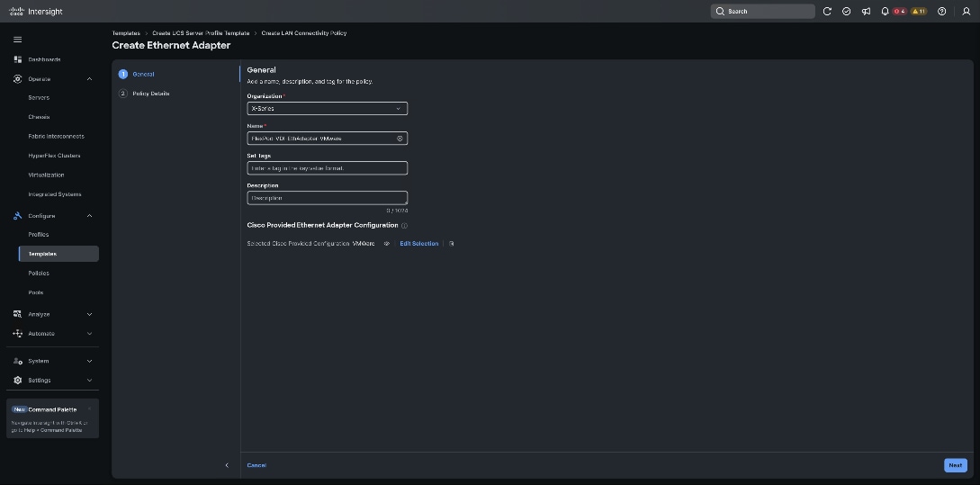Click the Operate section icon

pyautogui.click(x=17, y=79)
